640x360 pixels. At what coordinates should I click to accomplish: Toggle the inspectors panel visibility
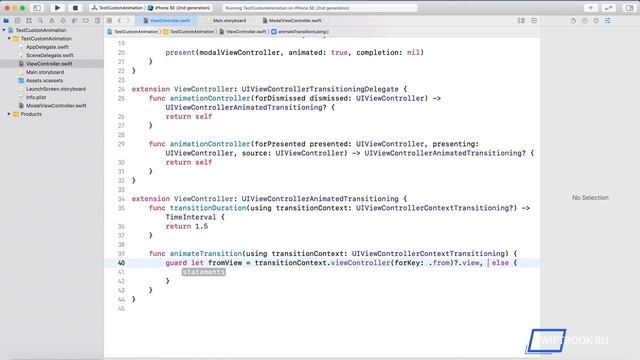click(x=629, y=8)
